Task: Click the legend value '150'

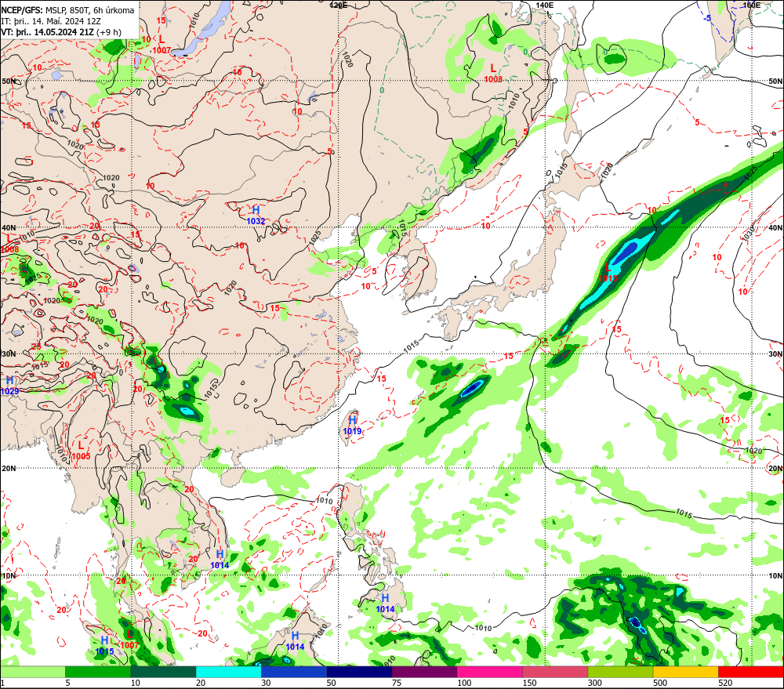Action: (x=529, y=683)
